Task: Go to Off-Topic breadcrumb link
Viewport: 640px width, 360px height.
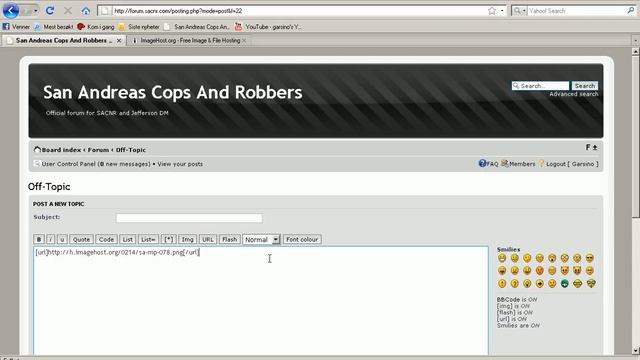Action: [x=131, y=150]
